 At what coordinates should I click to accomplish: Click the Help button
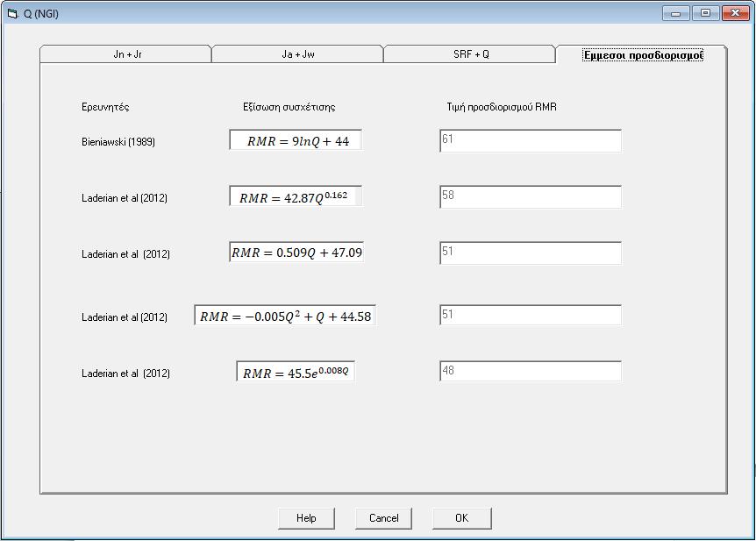(x=306, y=518)
